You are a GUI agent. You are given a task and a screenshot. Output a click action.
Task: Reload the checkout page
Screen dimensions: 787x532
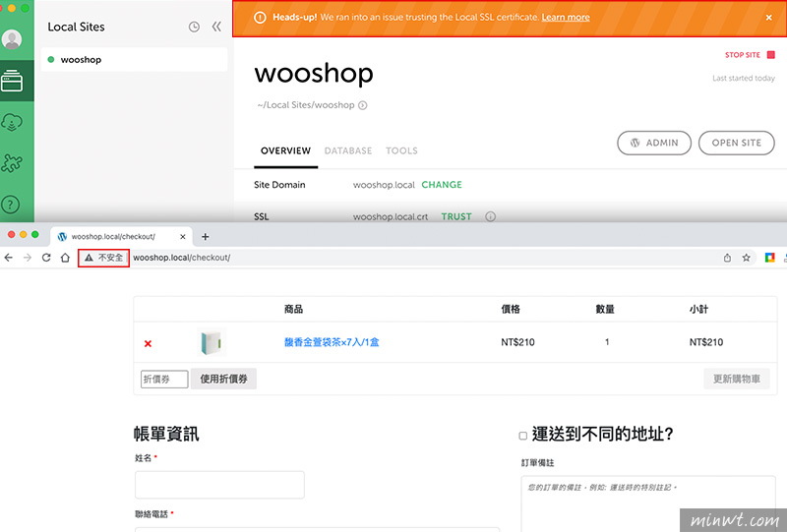(x=46, y=258)
